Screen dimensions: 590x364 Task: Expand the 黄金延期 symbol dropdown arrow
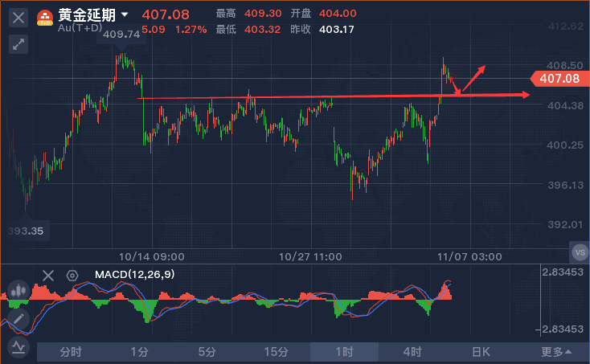[125, 14]
